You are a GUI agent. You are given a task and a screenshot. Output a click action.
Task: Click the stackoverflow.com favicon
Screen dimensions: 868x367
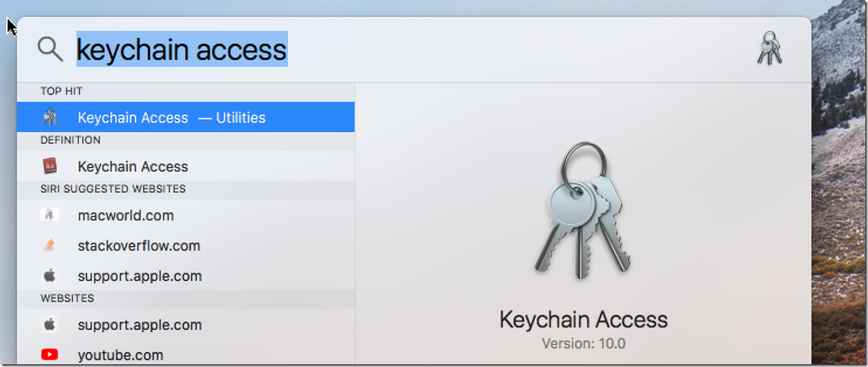click(49, 245)
